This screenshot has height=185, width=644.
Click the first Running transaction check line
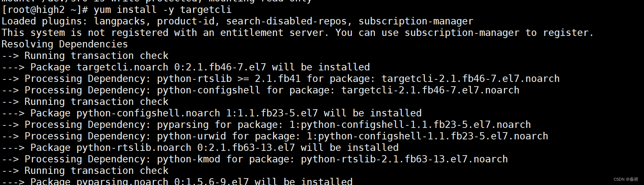pyautogui.click(x=96, y=56)
